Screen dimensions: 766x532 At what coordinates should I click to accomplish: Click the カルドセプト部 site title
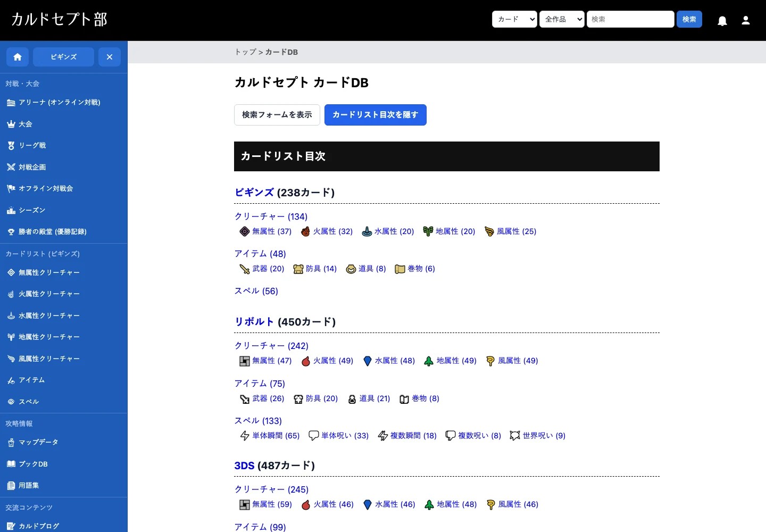point(59,20)
